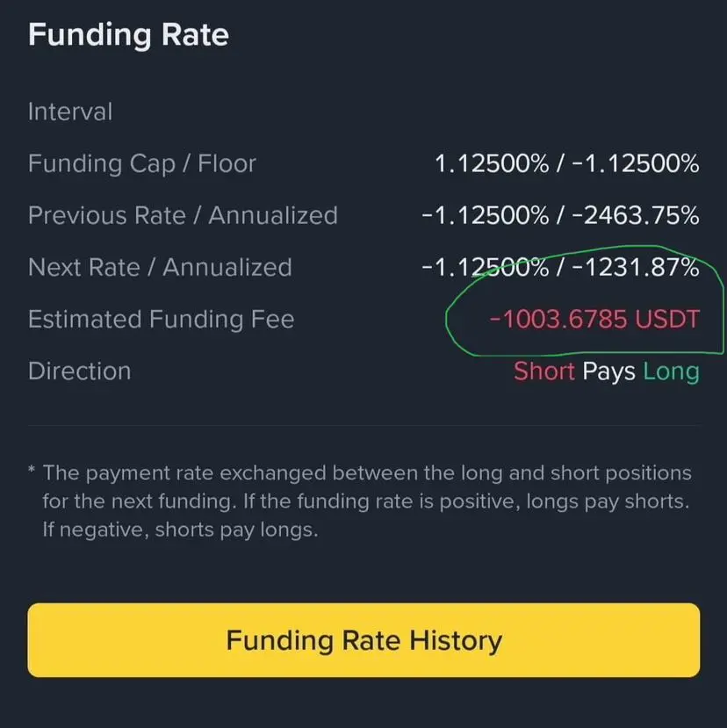This screenshot has height=728, width=727.
Task: Tap the Direction label
Action: point(79,371)
